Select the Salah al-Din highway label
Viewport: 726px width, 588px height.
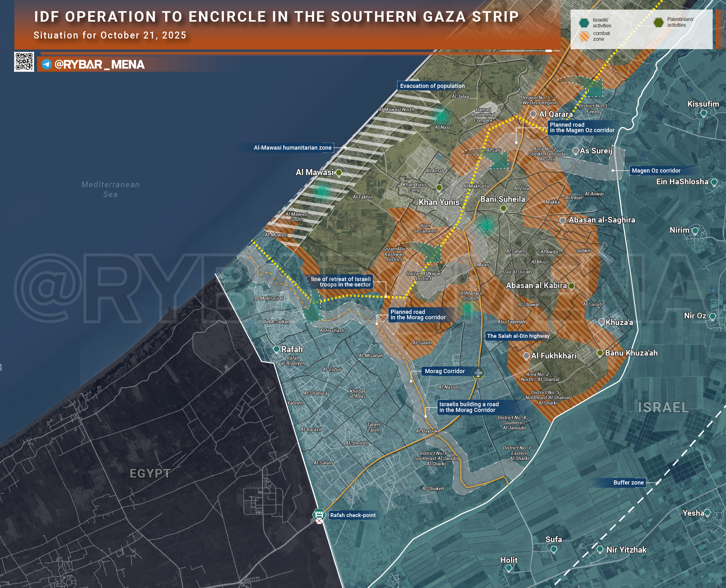click(x=518, y=336)
